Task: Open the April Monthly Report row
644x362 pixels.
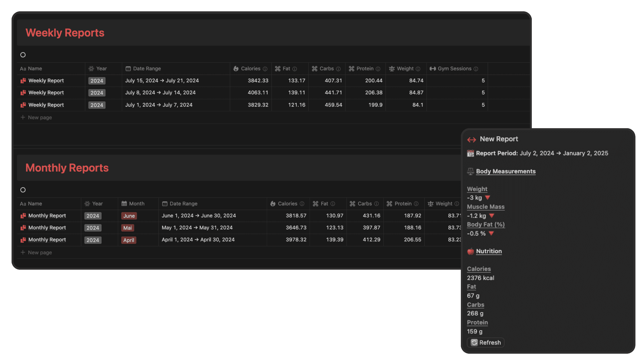Action: [x=47, y=240]
